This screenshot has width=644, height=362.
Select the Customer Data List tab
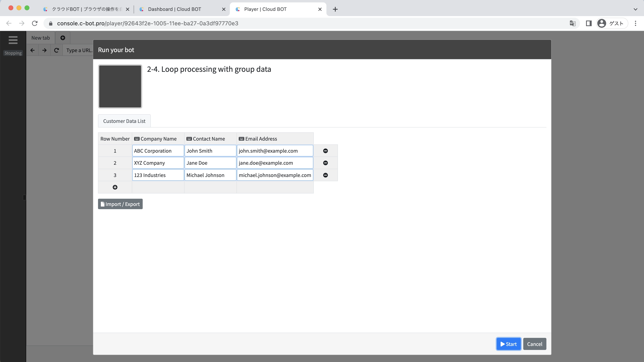pyautogui.click(x=124, y=121)
